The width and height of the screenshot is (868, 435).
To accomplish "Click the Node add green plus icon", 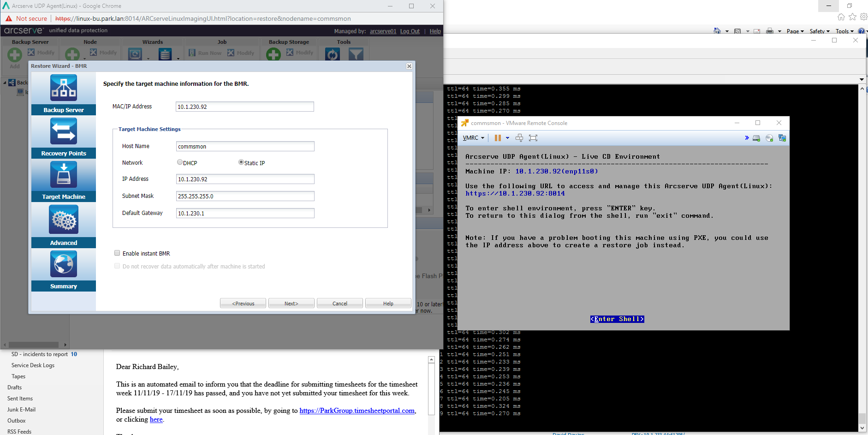I will tap(72, 55).
